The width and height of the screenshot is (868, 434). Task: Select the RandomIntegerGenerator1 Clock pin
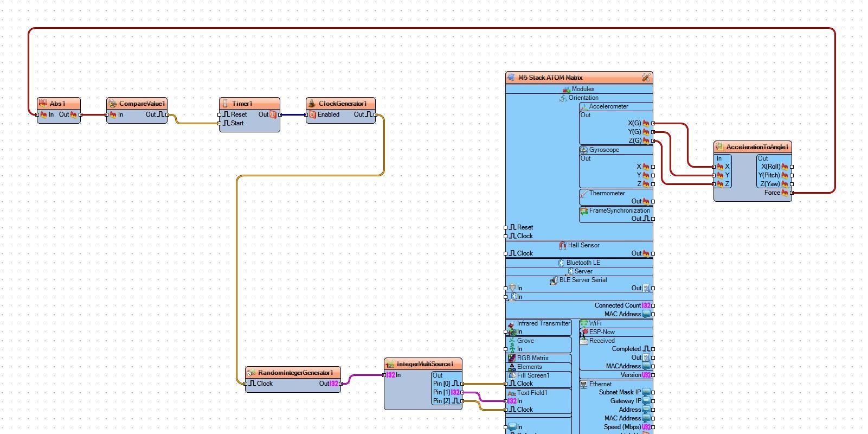246,384
